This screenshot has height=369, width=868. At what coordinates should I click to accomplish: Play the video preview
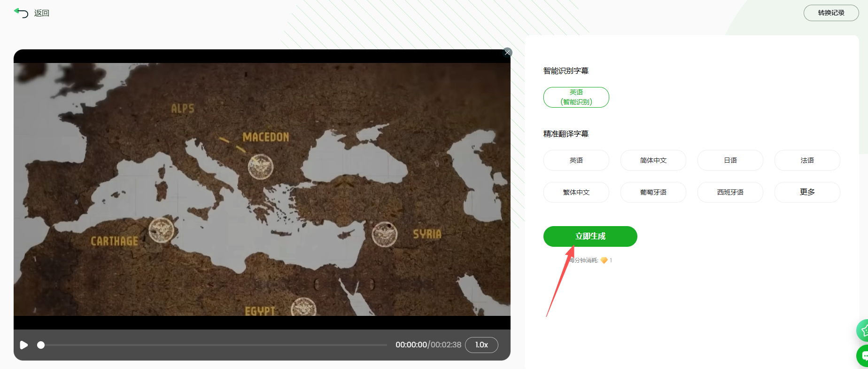(x=24, y=345)
